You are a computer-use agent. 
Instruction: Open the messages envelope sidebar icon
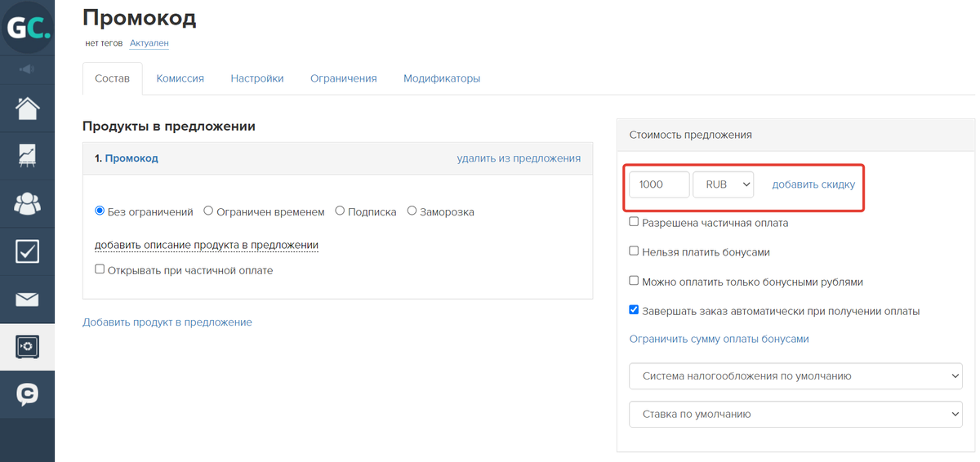[27, 300]
